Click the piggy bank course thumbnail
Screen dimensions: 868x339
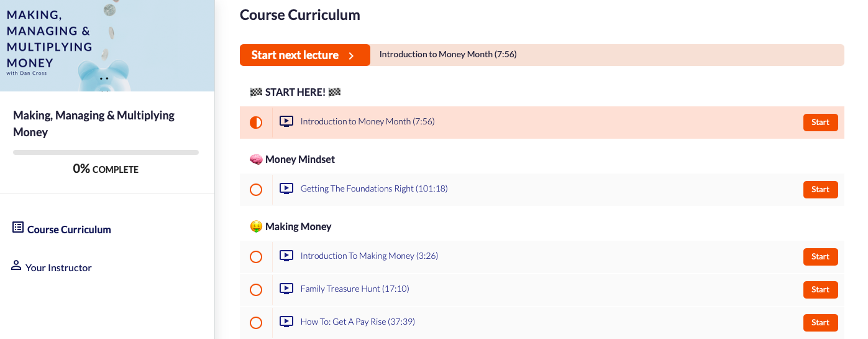coord(107,45)
